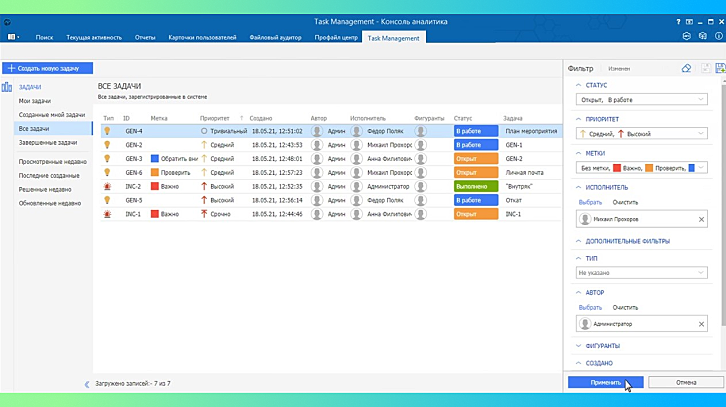Click the Создать новую задачу button

[x=48, y=68]
